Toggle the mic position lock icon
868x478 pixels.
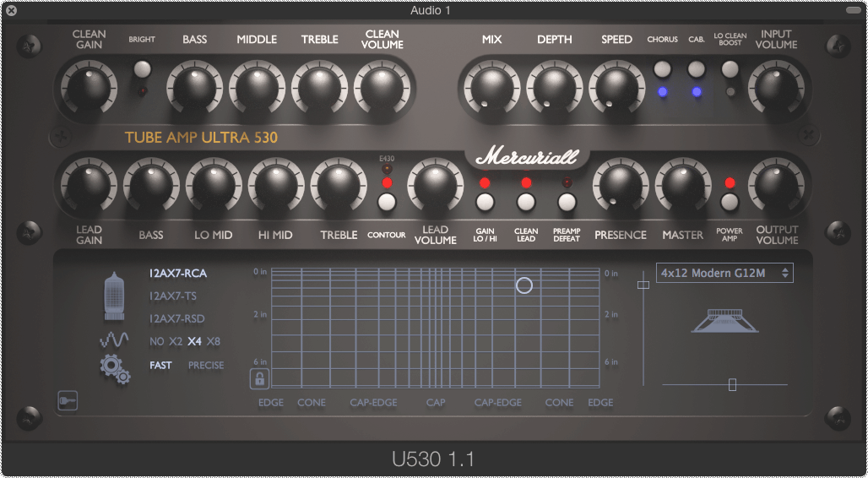(259, 379)
